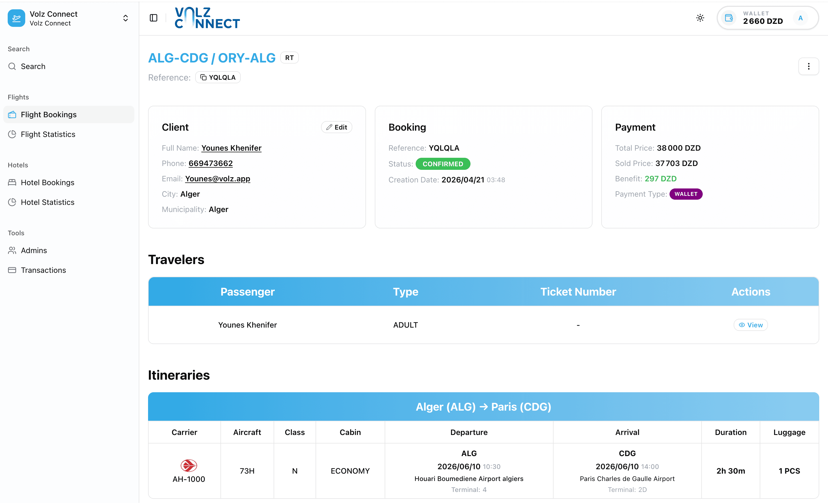Click the RT trip type badge
The height and width of the screenshot is (504, 828).
(x=289, y=58)
